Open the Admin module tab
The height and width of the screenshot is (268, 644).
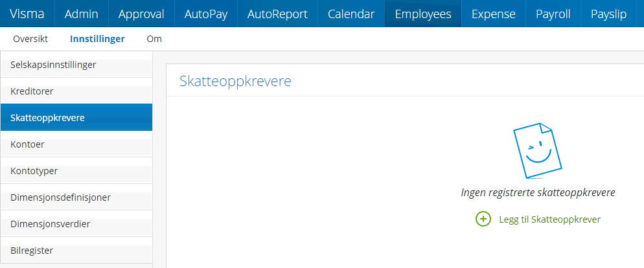[x=82, y=14]
